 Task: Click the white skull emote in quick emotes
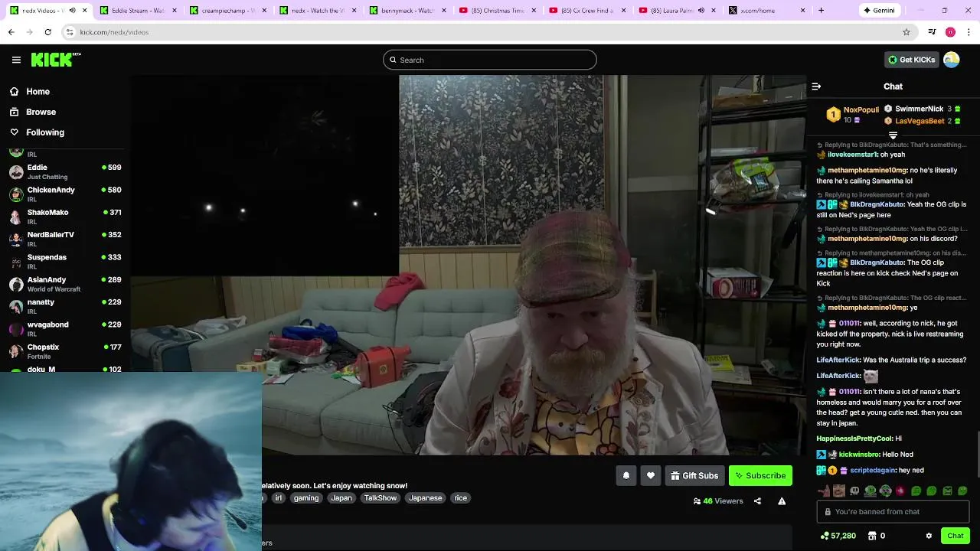click(x=854, y=491)
